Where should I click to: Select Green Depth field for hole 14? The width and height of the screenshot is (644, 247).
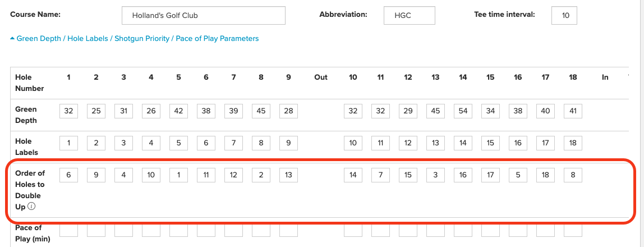(463, 111)
